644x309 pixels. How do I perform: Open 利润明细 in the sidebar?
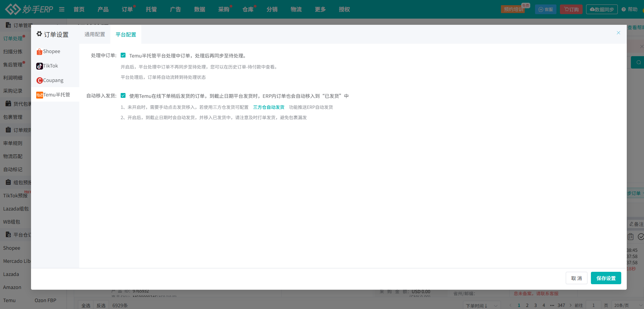coord(13,78)
